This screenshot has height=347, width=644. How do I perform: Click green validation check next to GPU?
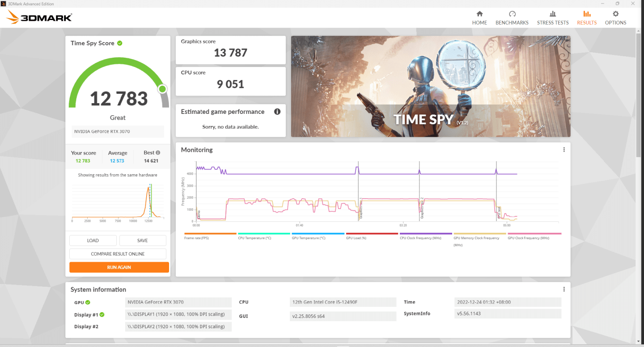click(88, 302)
